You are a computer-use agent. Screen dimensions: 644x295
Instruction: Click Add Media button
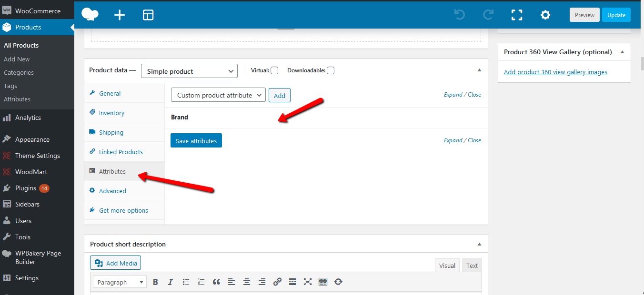pos(116,263)
